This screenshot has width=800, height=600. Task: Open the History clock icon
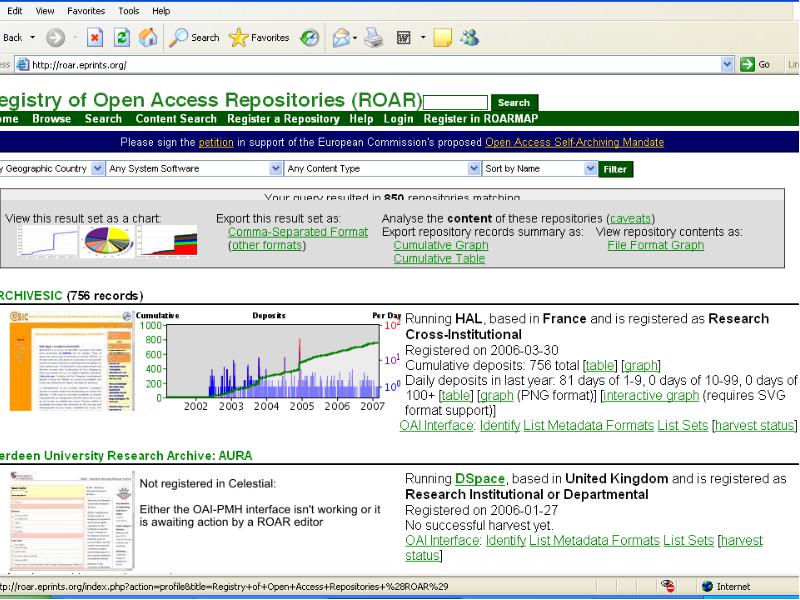pos(309,38)
